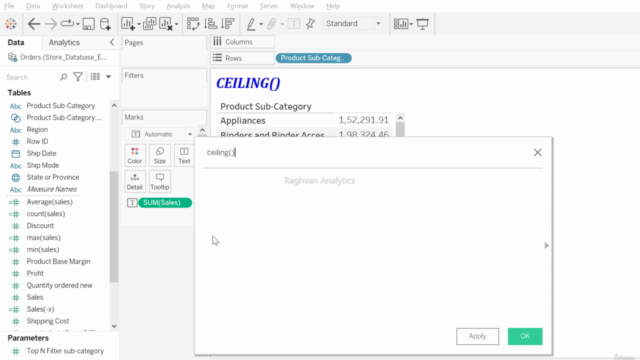Click the Appliances row label
The image size is (640, 360).
(x=243, y=120)
